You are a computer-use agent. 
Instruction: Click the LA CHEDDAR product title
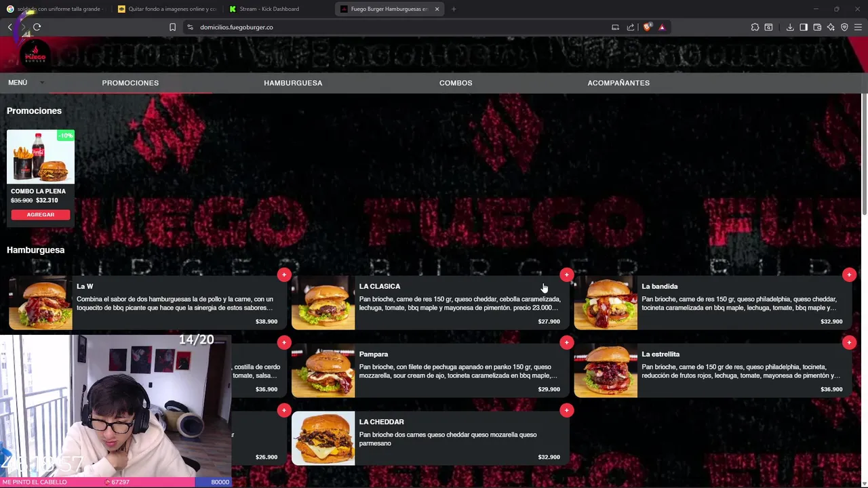click(382, 422)
